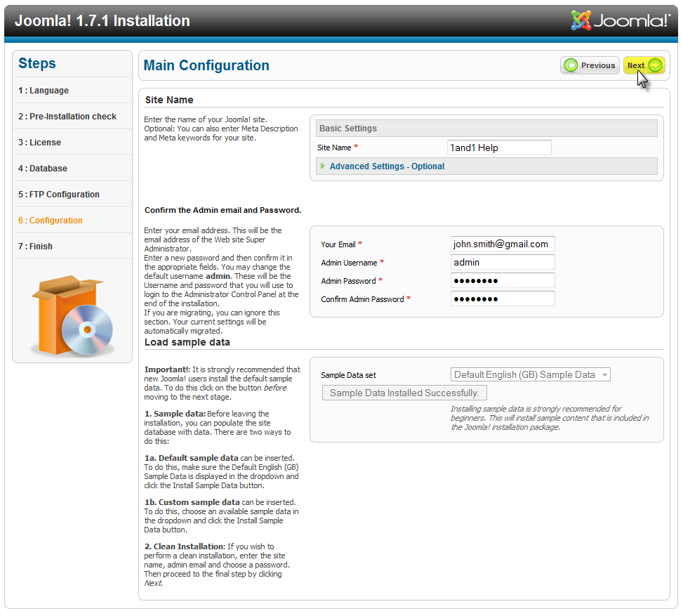Click in the Site Name field
Viewport: 683px width, 616px height.
[499, 148]
